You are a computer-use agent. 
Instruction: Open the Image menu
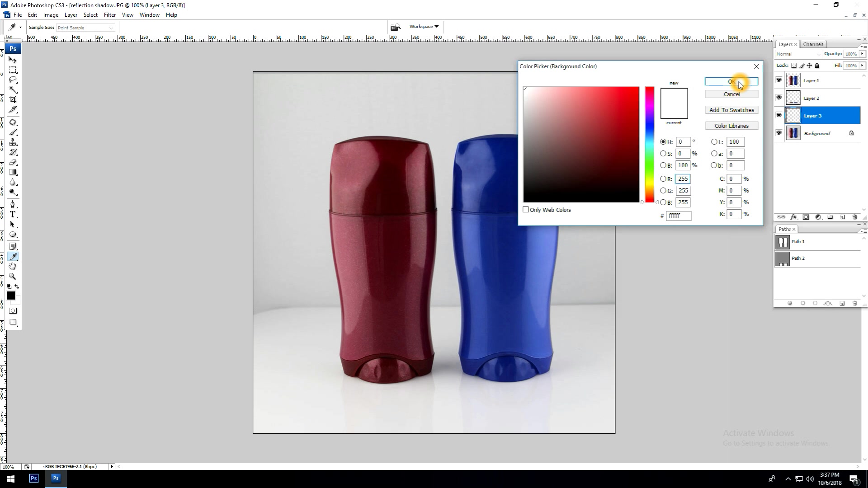point(51,14)
